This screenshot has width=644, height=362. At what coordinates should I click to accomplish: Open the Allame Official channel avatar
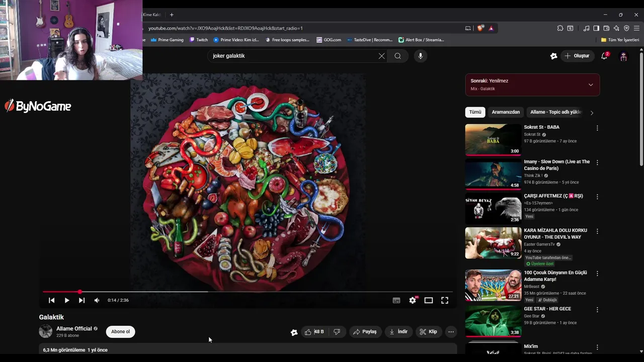(46, 331)
